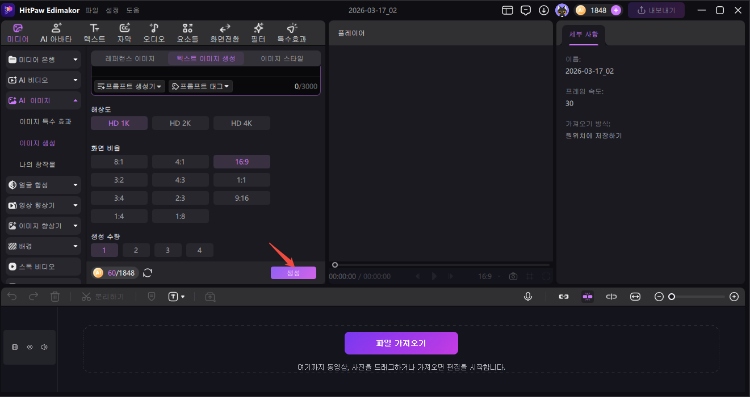This screenshot has width=750, height=397.
Task: Toggle the track visibility eye icon
Action: tap(30, 347)
